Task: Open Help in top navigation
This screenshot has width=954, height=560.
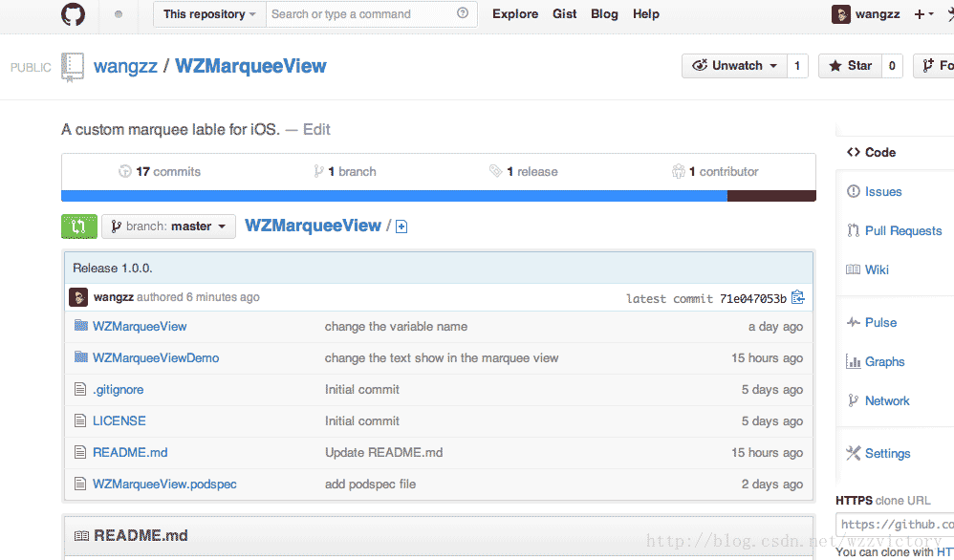Action: click(645, 13)
